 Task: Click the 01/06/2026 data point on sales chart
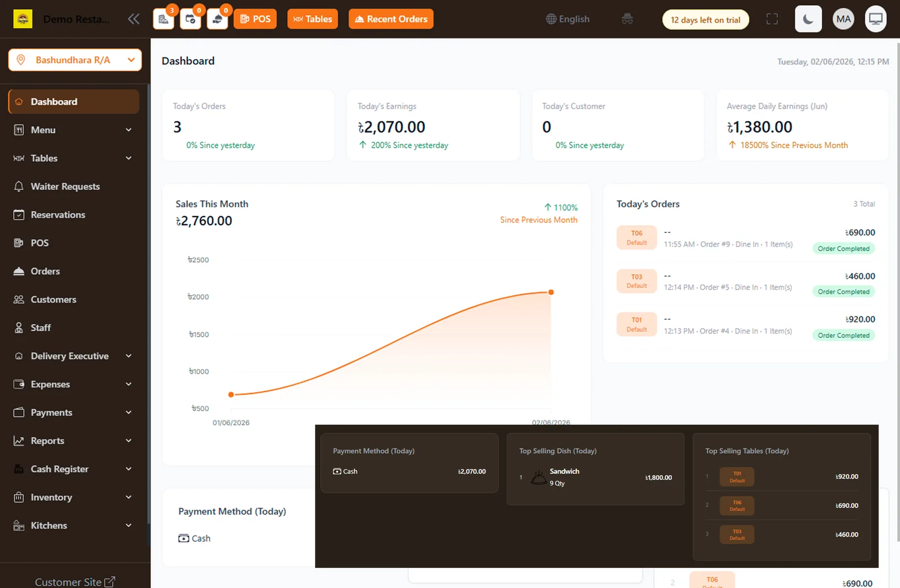231,395
